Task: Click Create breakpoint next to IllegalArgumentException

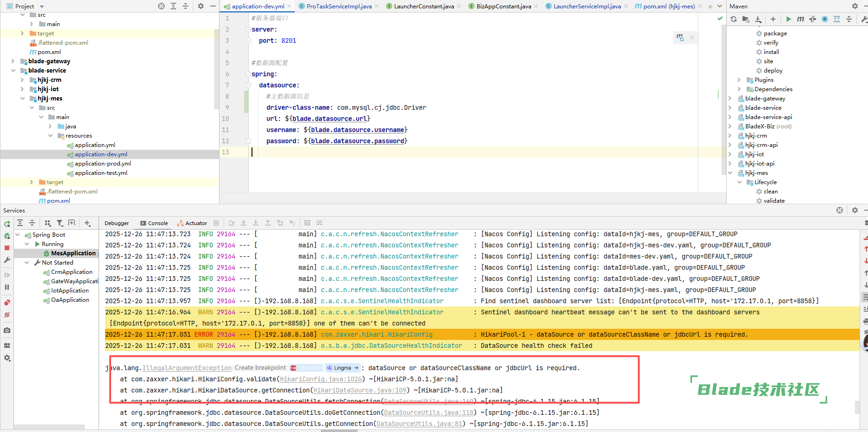Action: pos(260,368)
